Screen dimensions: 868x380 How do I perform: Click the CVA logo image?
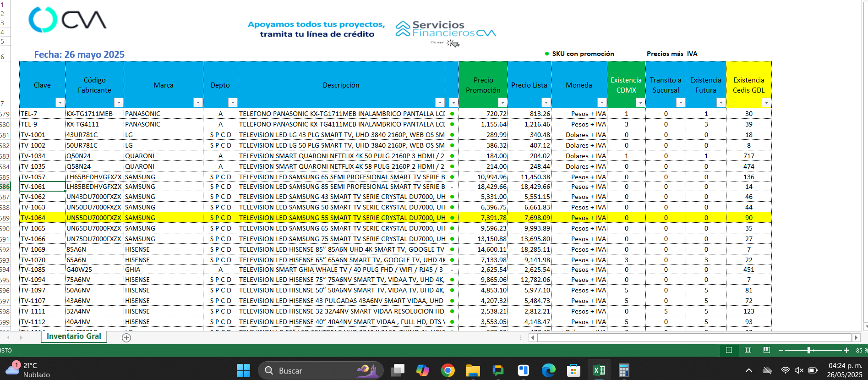coord(68,20)
